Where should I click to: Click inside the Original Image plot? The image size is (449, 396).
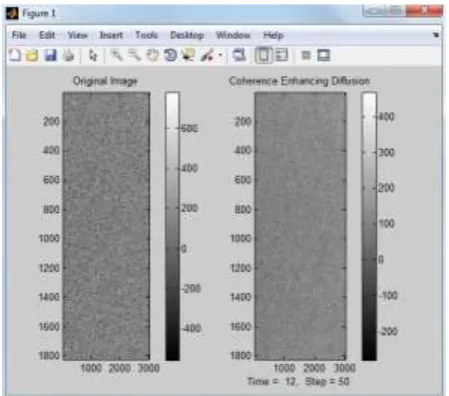106,226
